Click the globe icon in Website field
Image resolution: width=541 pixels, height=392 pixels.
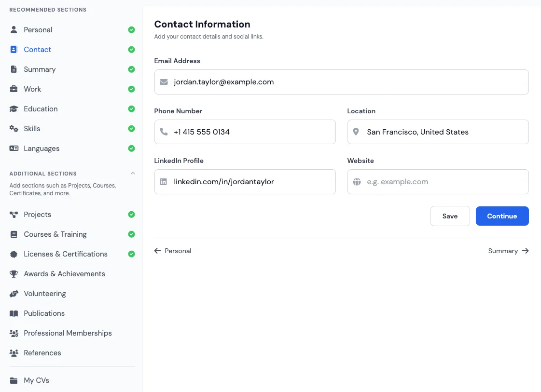point(357,182)
